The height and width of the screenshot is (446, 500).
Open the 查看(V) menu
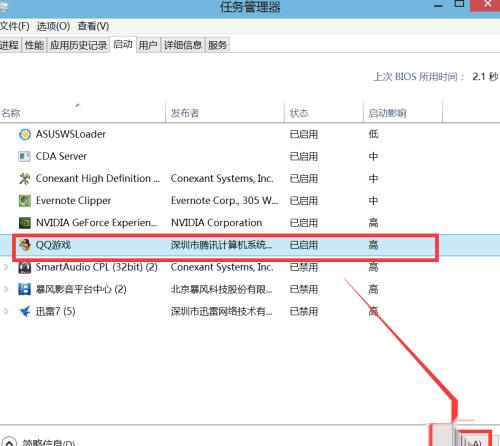pyautogui.click(x=93, y=26)
